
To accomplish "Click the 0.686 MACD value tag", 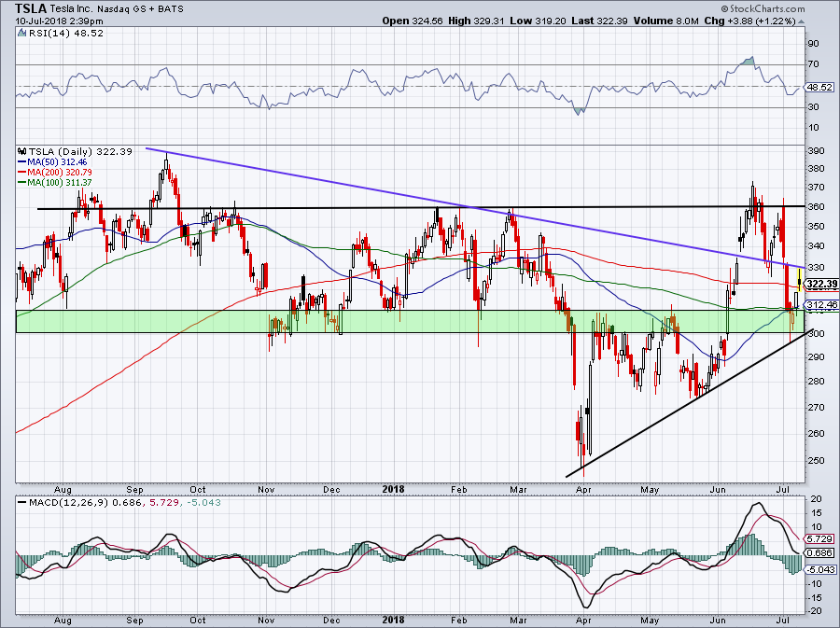I will (819, 552).
